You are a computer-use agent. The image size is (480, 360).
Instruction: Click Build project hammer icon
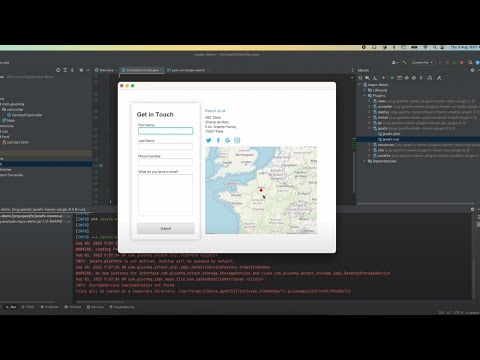(404, 62)
